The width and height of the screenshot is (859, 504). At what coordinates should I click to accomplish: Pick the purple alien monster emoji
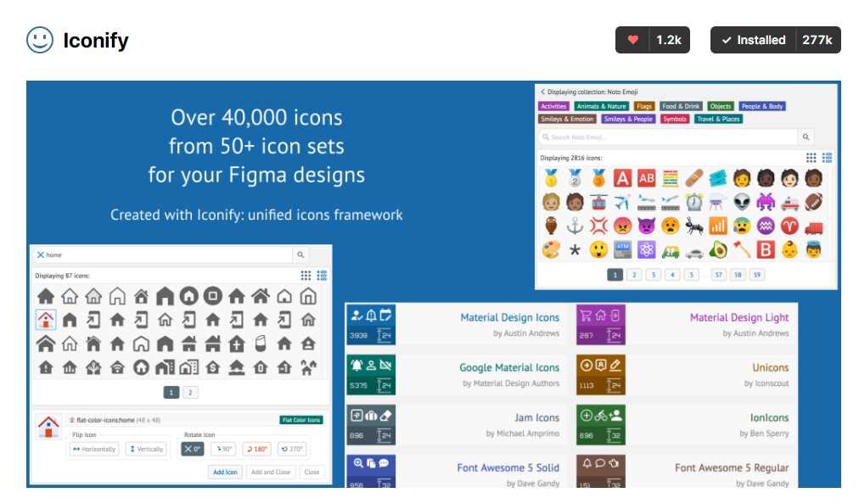click(766, 202)
